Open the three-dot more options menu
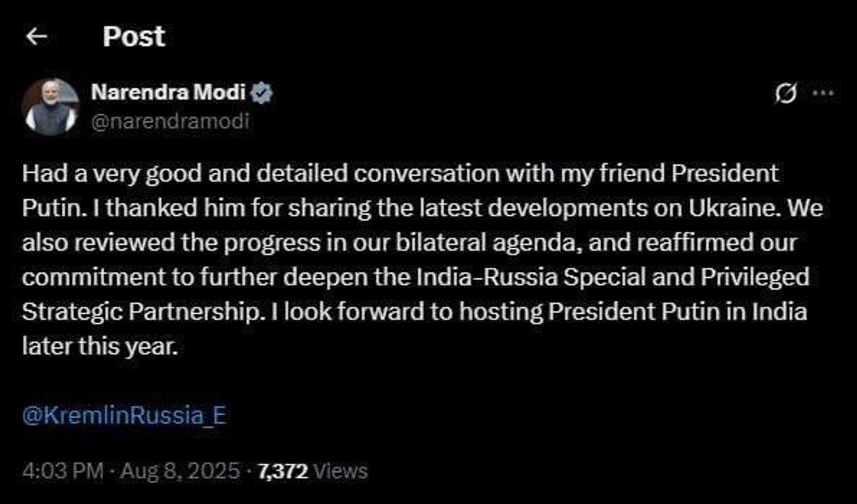Screen dimensions: 857x504 point(823,93)
